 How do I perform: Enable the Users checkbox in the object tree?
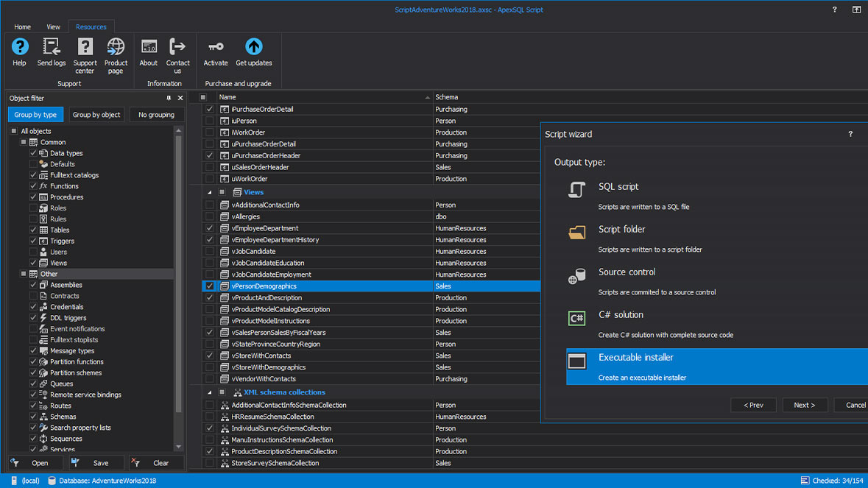click(32, 252)
